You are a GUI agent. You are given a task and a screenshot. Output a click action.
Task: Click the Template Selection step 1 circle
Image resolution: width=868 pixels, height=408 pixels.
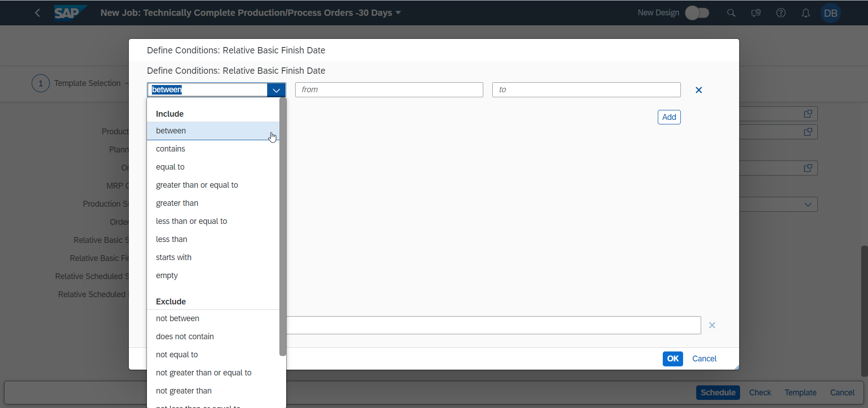[41, 83]
